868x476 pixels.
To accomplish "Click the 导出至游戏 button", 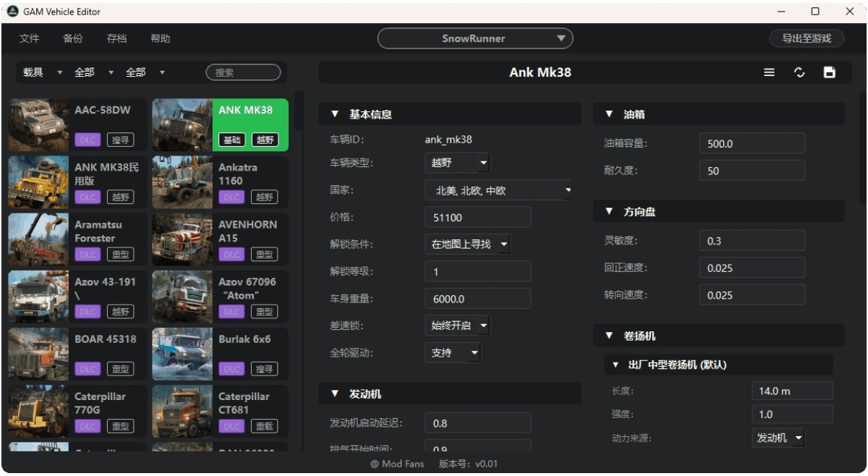I will point(807,38).
